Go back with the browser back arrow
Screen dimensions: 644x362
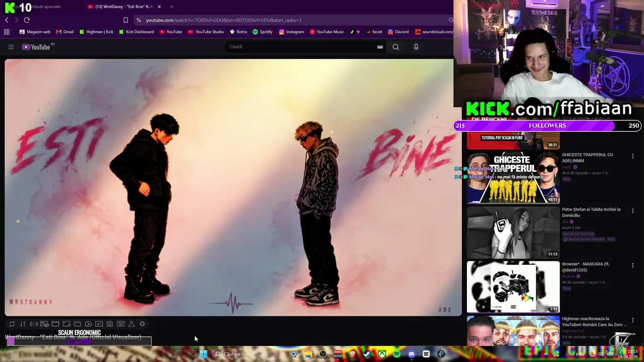pyautogui.click(x=7, y=20)
